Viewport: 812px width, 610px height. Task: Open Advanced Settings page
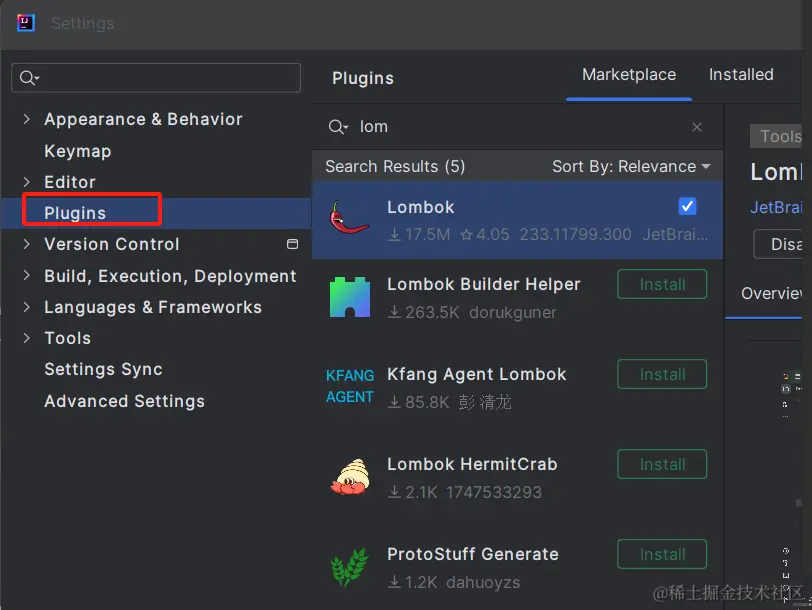coord(124,401)
